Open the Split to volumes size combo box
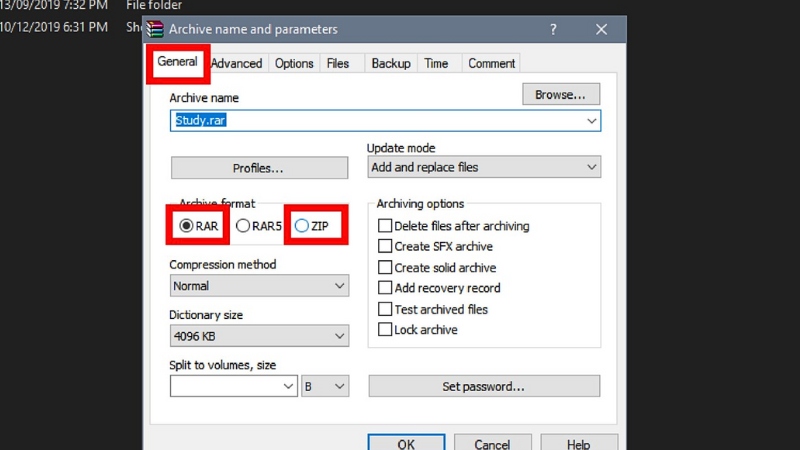Image resolution: width=800 pixels, height=450 pixels. tap(234, 386)
